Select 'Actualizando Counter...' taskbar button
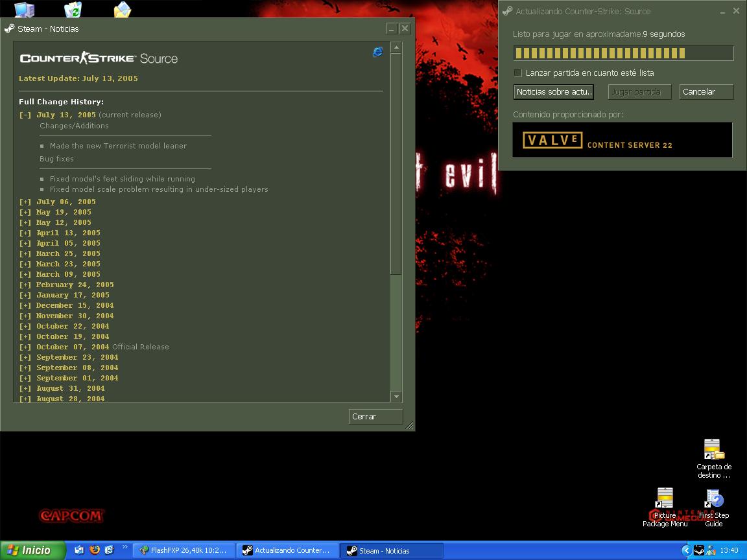 click(x=287, y=550)
